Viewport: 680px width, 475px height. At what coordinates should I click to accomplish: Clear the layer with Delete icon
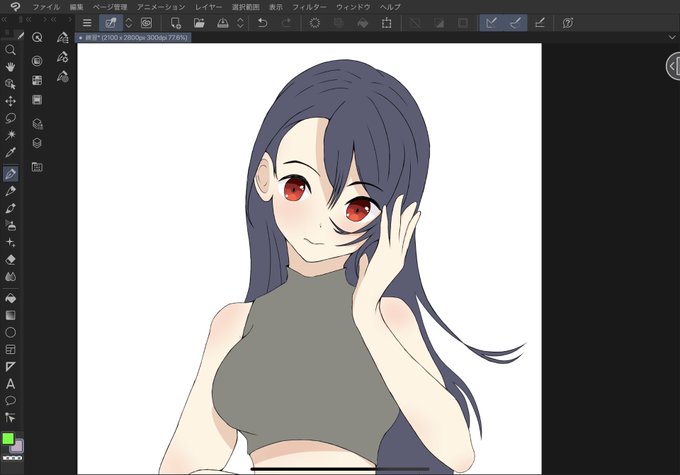(315, 23)
